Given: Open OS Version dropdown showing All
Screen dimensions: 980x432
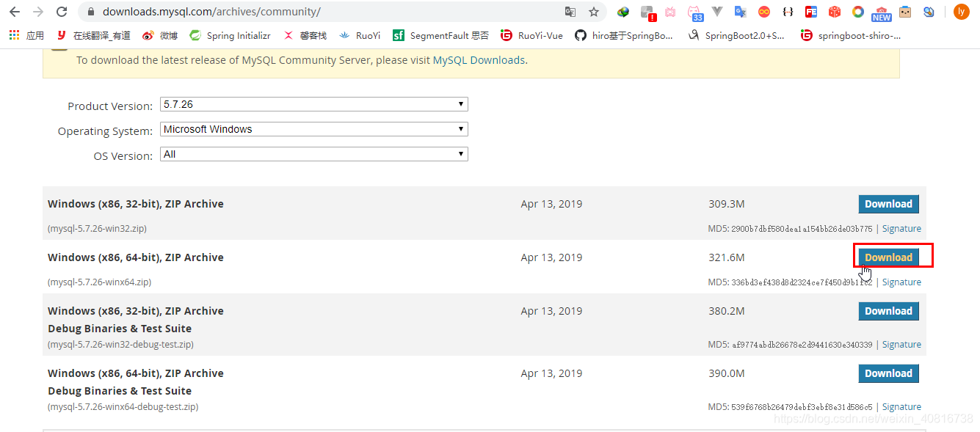Looking at the screenshot, I should coord(313,155).
